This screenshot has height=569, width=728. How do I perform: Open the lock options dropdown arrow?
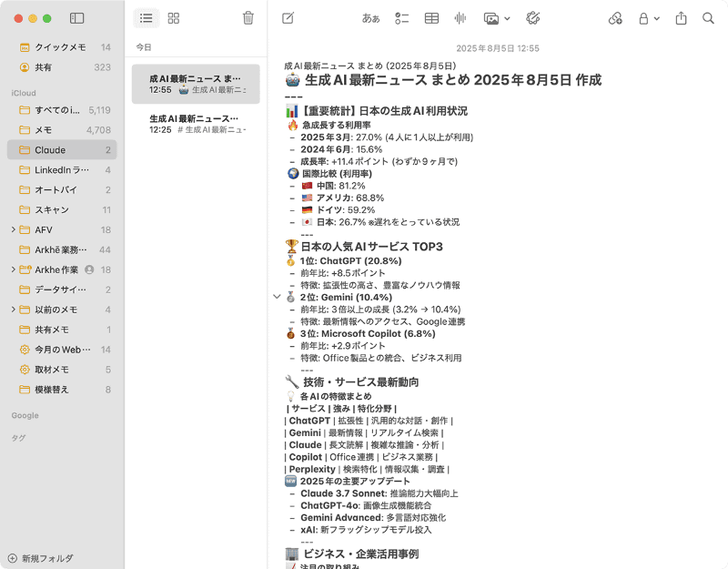point(656,18)
